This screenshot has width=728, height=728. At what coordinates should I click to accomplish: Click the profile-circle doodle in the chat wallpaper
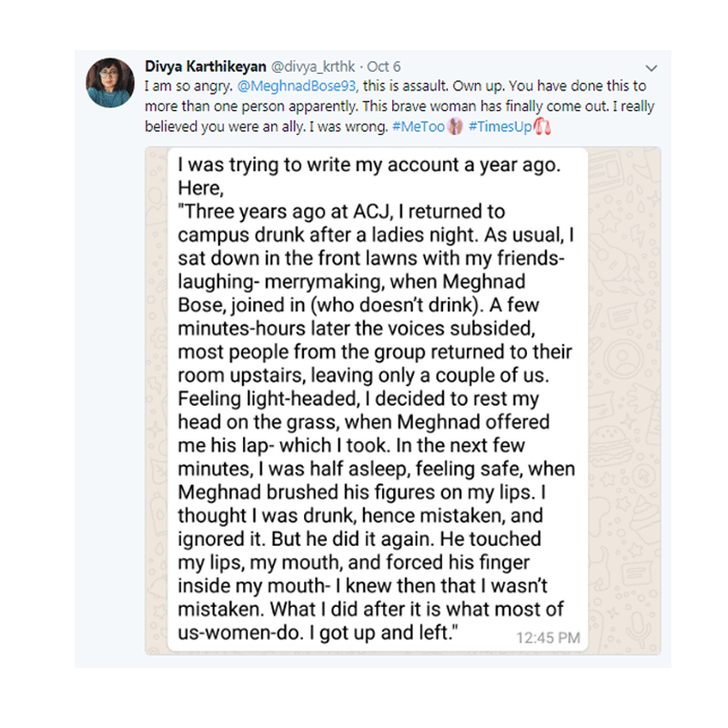(623, 359)
